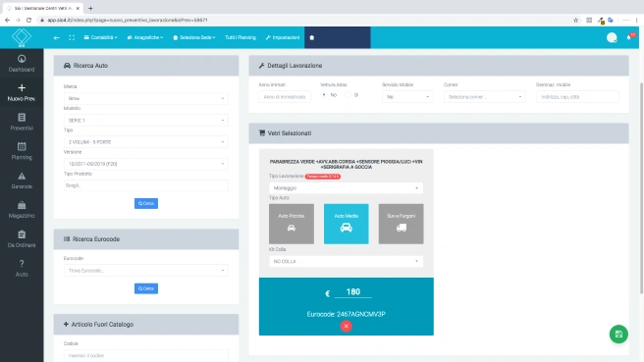Click the app logo in header
The image size is (644, 362).
click(x=22, y=37)
